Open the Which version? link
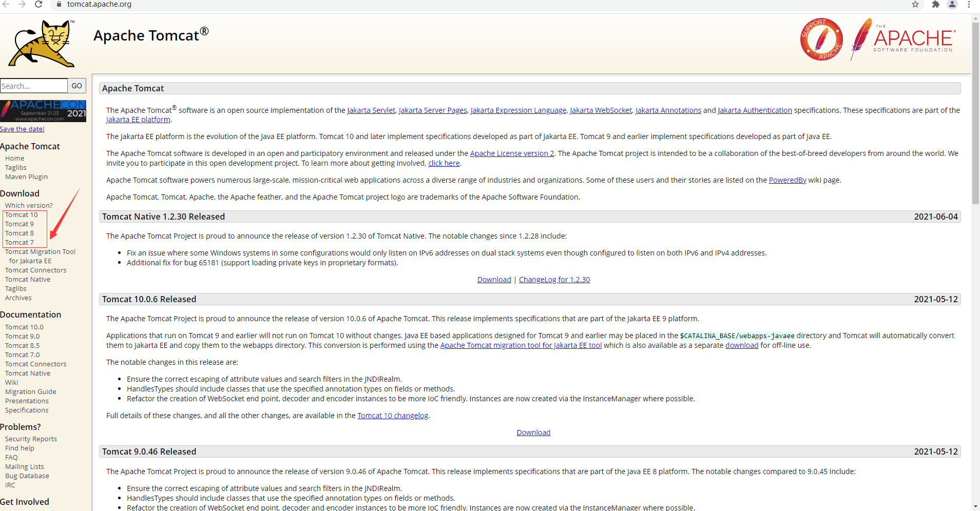Image resolution: width=980 pixels, height=511 pixels. [29, 206]
